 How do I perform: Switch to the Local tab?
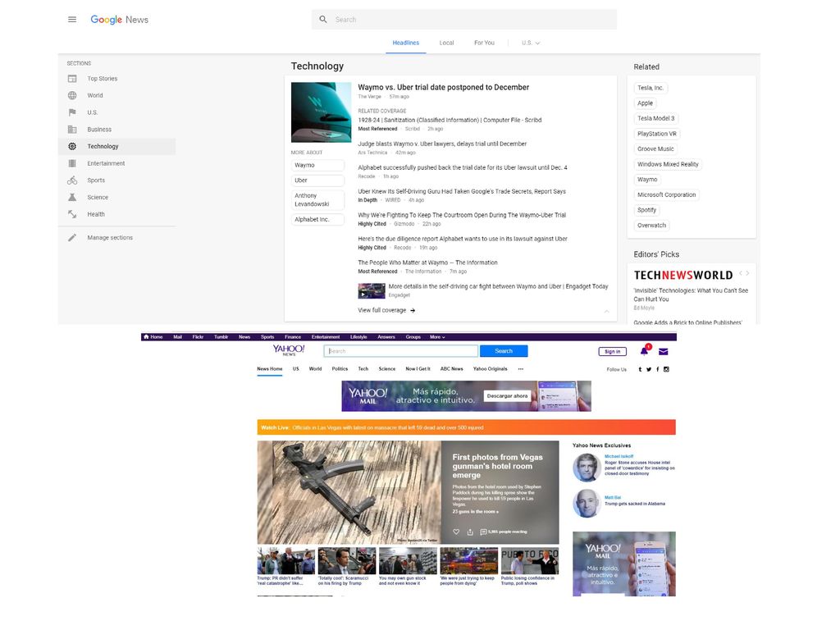[x=447, y=43]
